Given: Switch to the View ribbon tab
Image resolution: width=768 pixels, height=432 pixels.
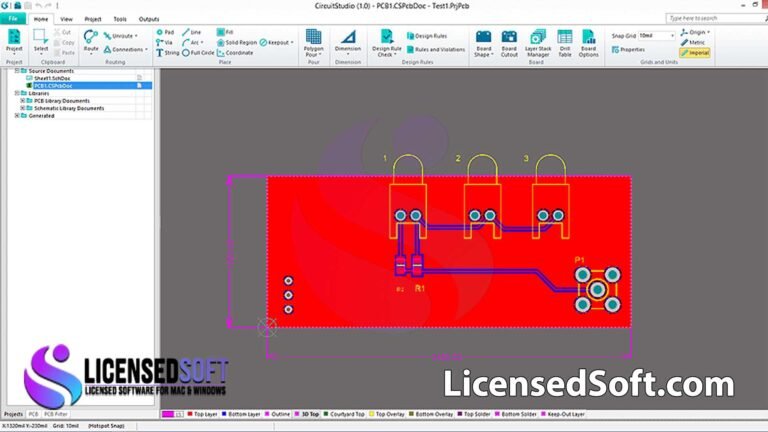Looking at the screenshot, I should click(x=67, y=19).
